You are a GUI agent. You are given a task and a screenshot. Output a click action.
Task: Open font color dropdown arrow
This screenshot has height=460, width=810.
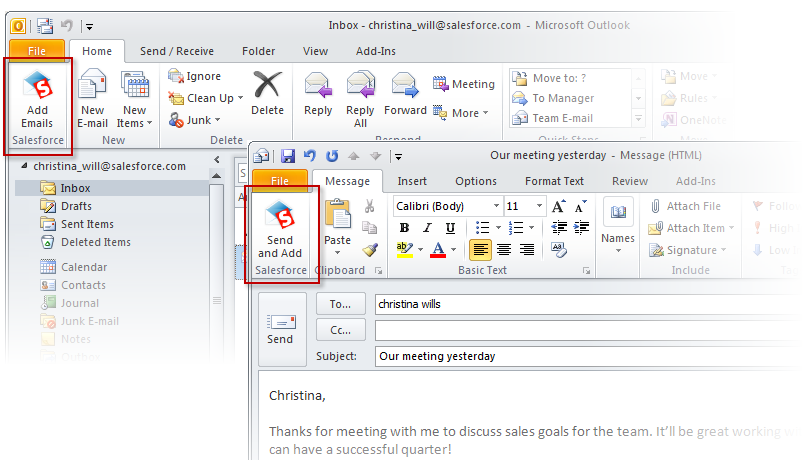[x=454, y=250]
